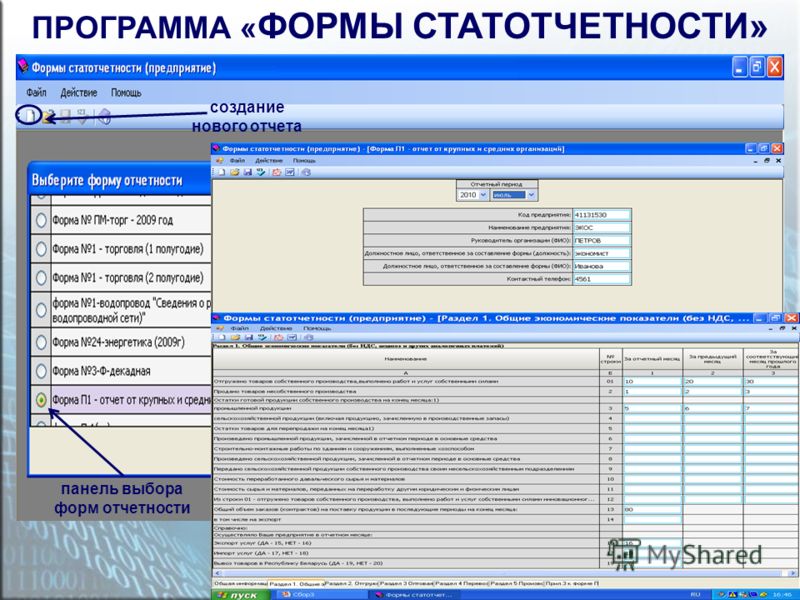Click row 01 cell for preceding month, value 20
Screen dimensions: 800x600
coord(713,381)
